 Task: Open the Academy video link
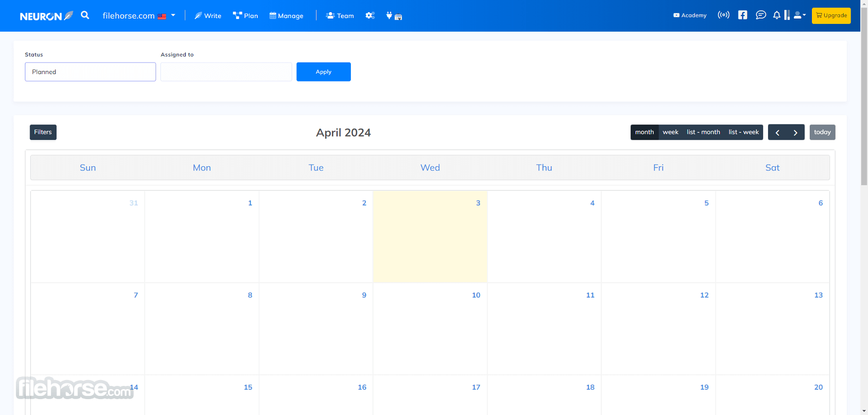click(x=690, y=15)
